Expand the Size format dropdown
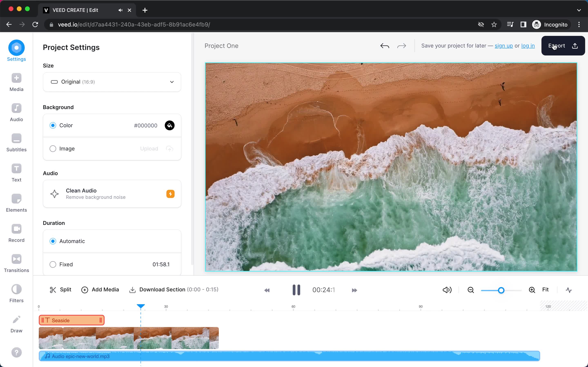The image size is (588, 367). pos(112,82)
